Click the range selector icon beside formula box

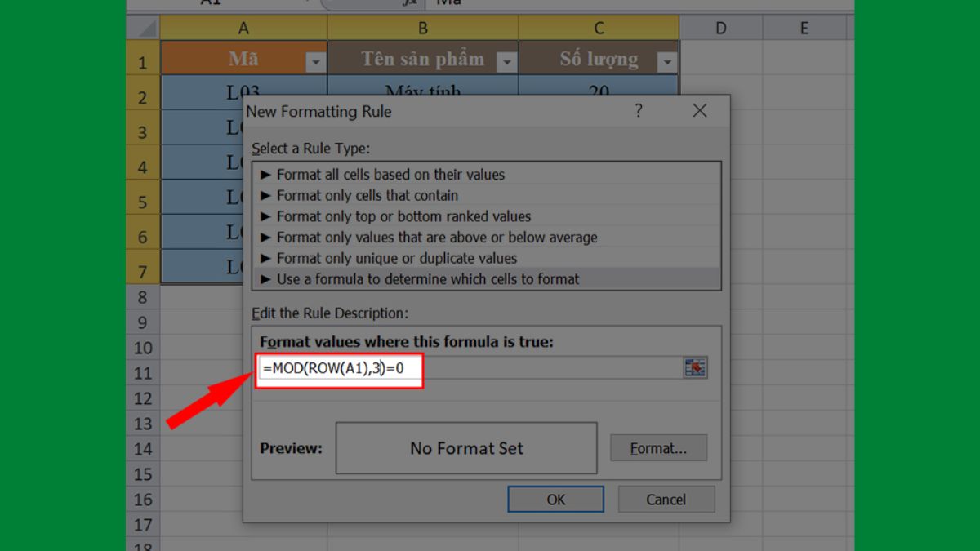[x=695, y=368]
